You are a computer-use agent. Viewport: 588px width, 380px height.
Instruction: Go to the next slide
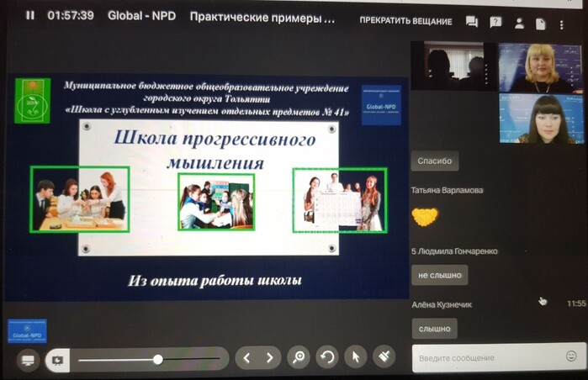[x=270, y=358]
